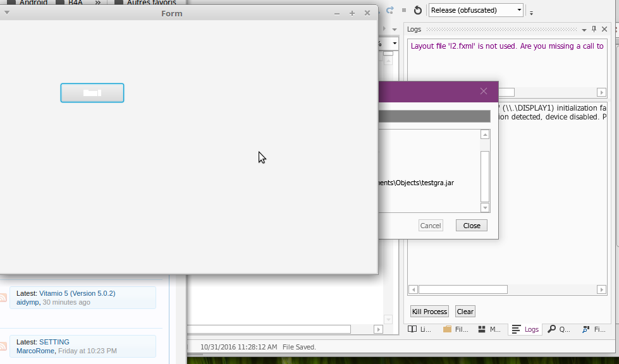Click the 'Layout file l2.fxml is not used' warning
The height and width of the screenshot is (364, 619).
coord(507,45)
